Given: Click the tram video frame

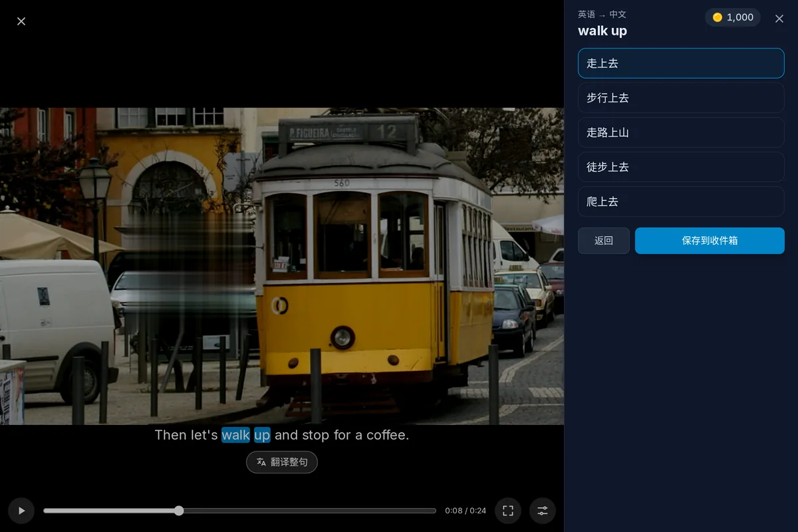Looking at the screenshot, I should (x=282, y=266).
